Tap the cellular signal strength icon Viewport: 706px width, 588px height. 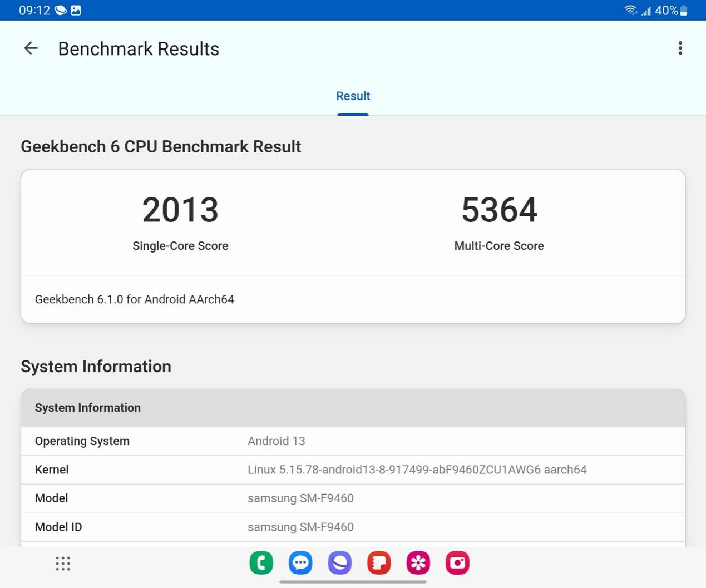(x=646, y=11)
